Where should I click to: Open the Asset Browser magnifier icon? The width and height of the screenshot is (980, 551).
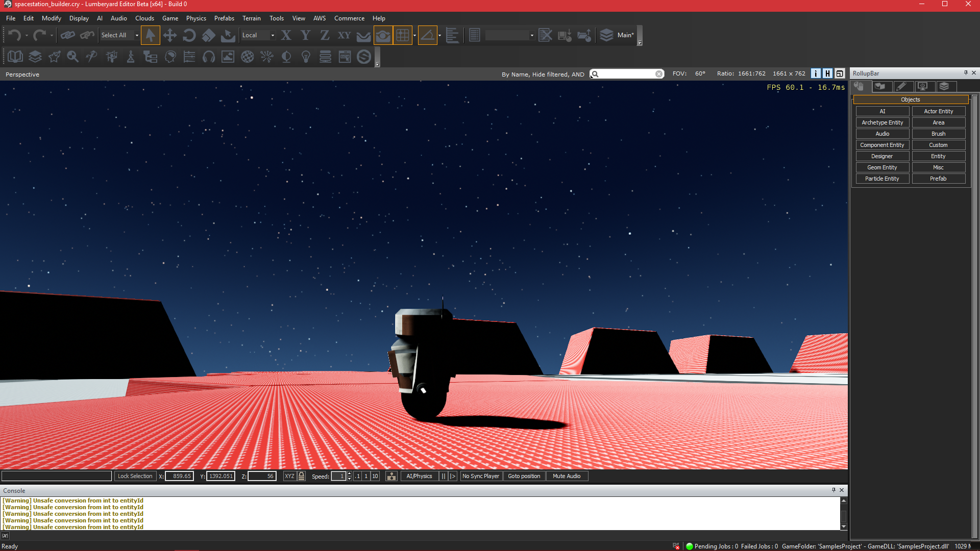72,57
